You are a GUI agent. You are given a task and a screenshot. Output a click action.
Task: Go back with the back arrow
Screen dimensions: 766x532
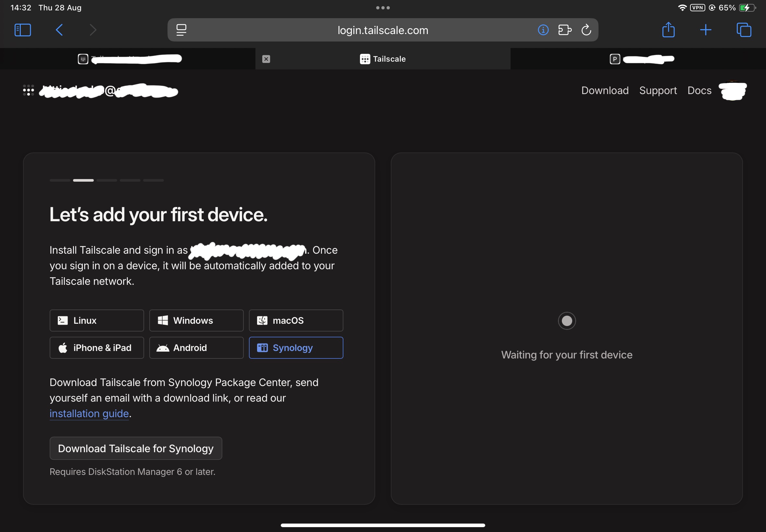(59, 30)
